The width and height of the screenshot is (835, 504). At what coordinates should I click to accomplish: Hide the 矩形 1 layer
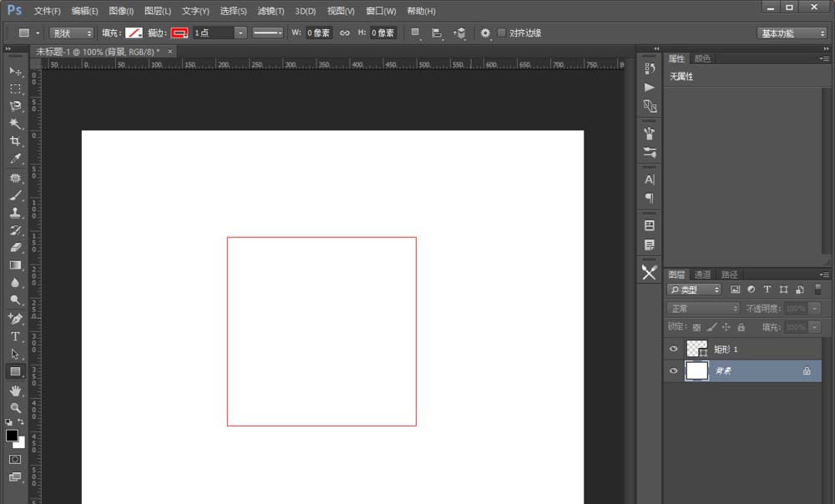(x=674, y=348)
